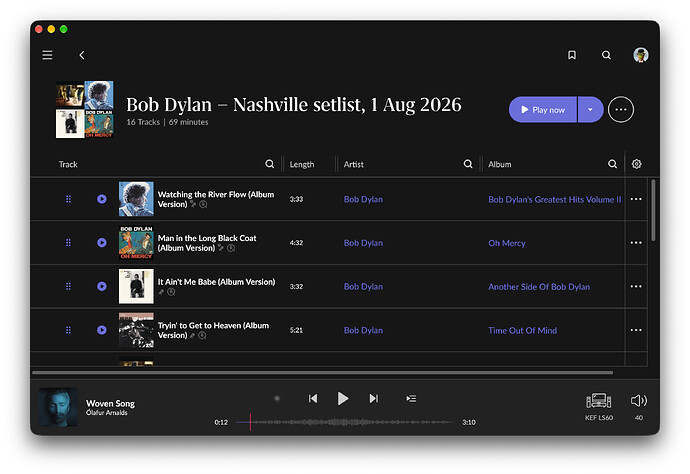The height and width of the screenshot is (474, 690).
Task: Open Bob Dylan artist link in Oh Mercy row
Action: 363,243
